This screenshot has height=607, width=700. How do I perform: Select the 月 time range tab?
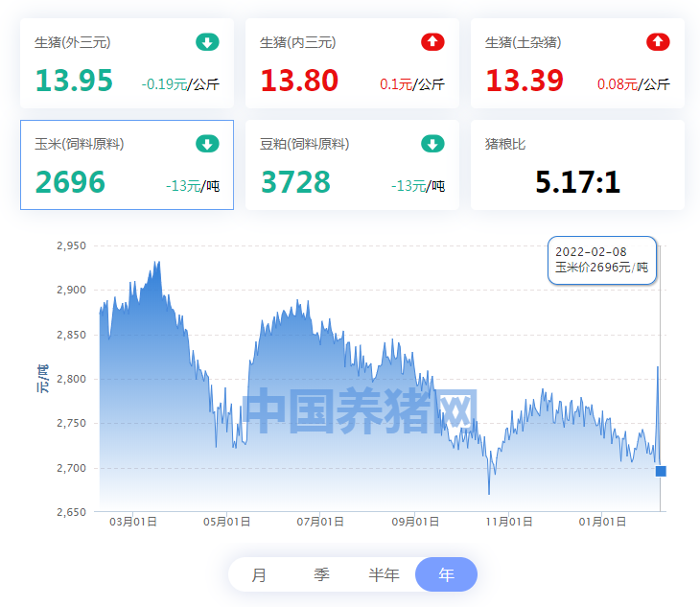point(259,574)
